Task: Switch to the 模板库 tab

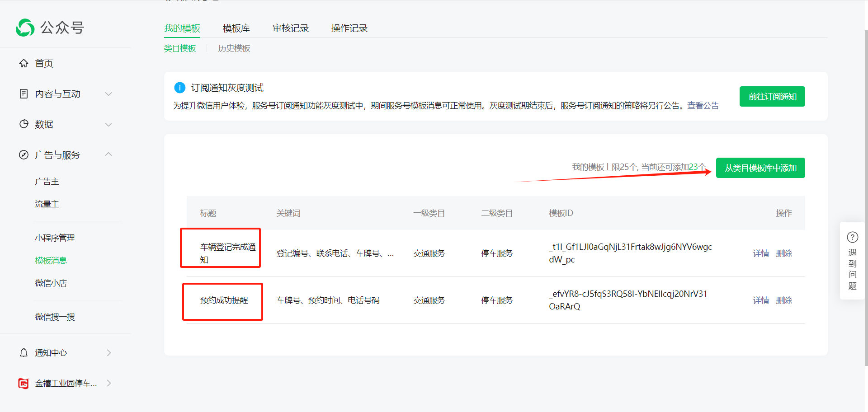Action: coord(236,28)
